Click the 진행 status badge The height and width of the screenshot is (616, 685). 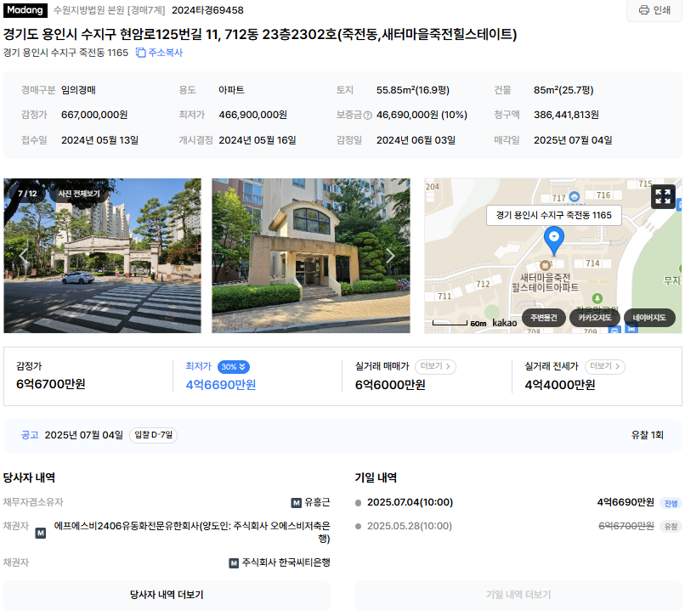(x=671, y=503)
